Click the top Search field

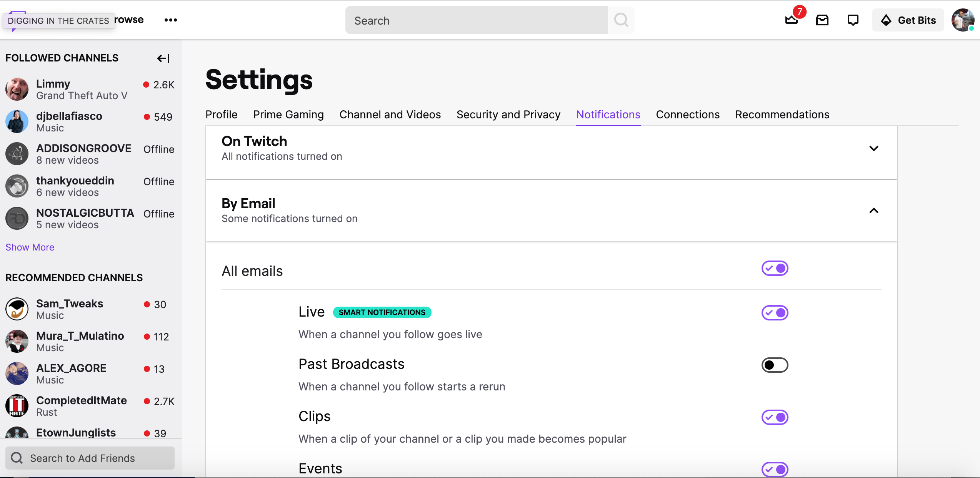(x=476, y=20)
